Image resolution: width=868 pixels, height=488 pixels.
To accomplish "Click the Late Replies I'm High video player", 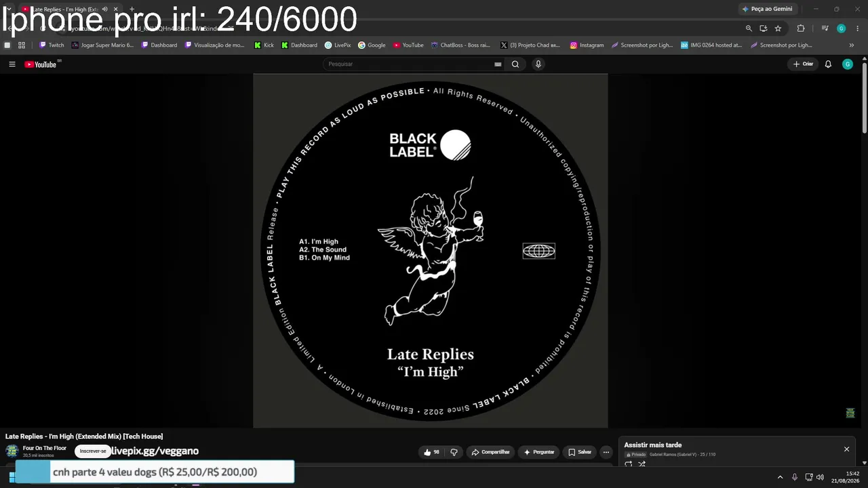I will point(431,251).
